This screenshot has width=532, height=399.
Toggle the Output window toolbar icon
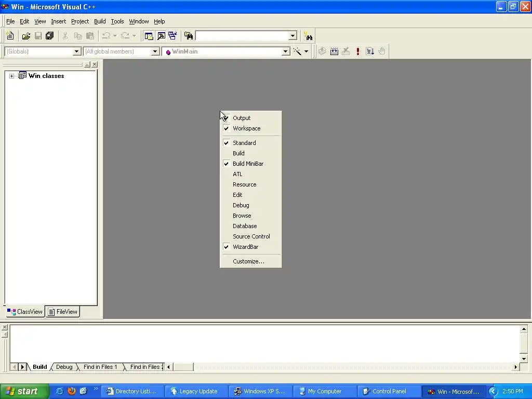(x=161, y=36)
